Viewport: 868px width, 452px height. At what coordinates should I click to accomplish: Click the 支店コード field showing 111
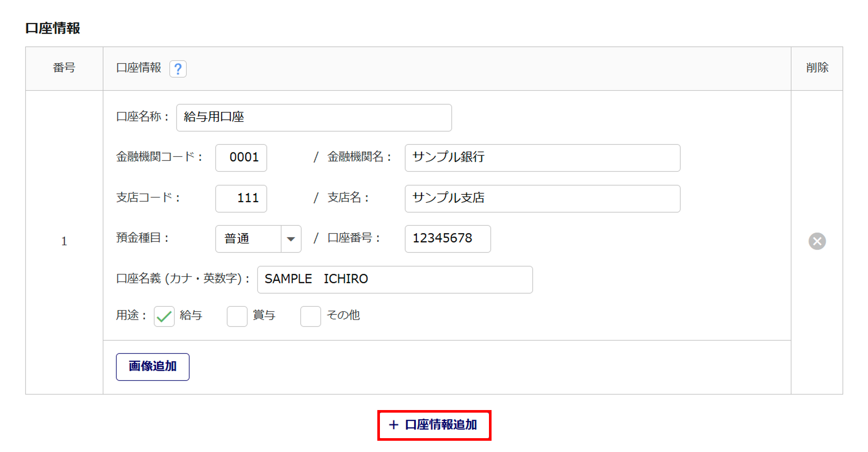(241, 199)
